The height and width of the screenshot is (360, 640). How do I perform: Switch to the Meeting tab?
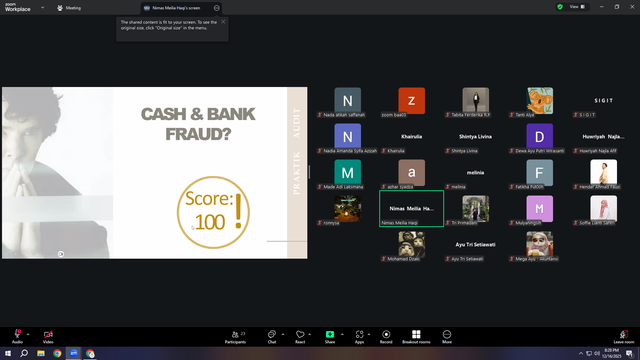69,8
